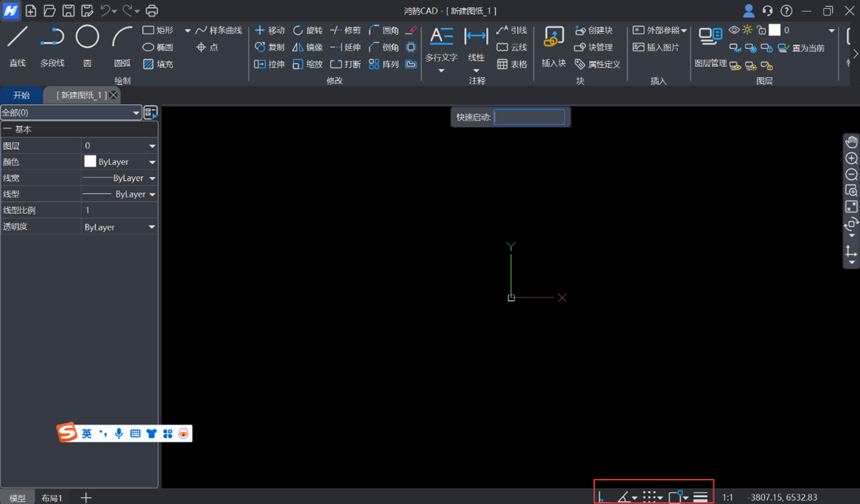Click the 置为当前 button
The height and width of the screenshot is (504, 860).
coord(801,48)
